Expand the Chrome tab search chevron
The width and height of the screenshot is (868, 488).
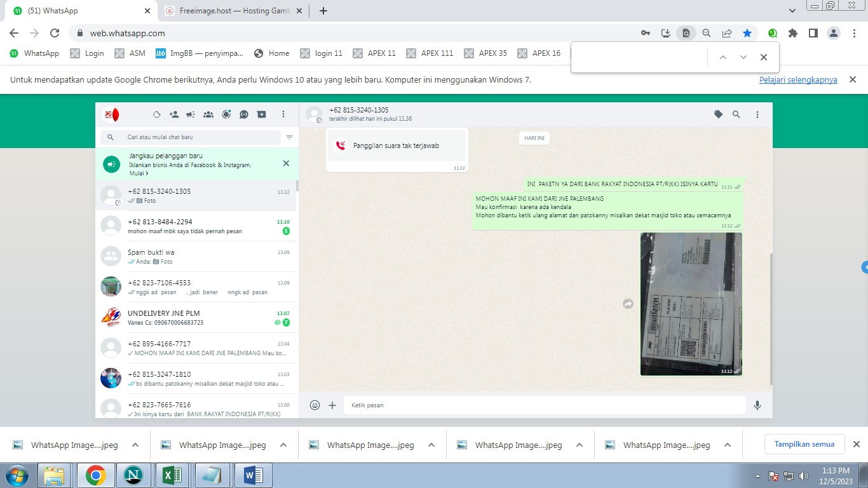792,11
